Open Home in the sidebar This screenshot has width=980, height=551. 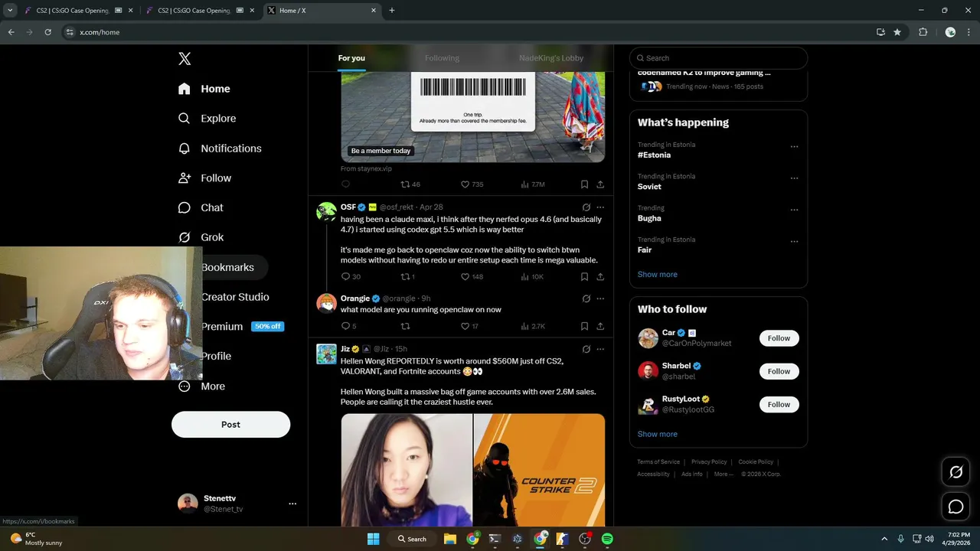(x=204, y=89)
